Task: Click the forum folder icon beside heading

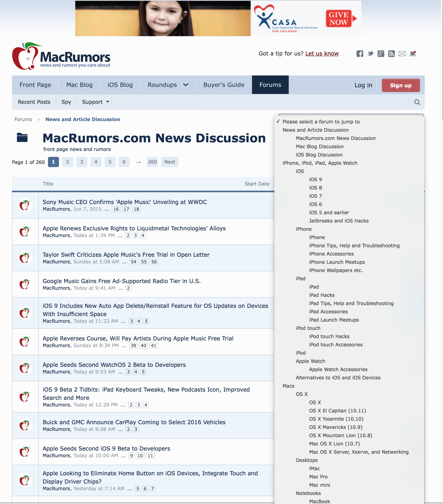Action: click(22, 137)
